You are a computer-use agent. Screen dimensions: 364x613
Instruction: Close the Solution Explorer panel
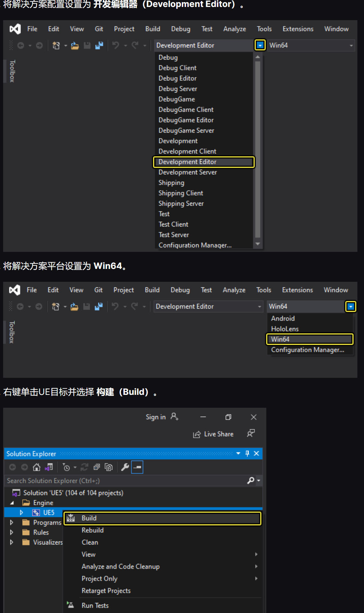(256, 453)
